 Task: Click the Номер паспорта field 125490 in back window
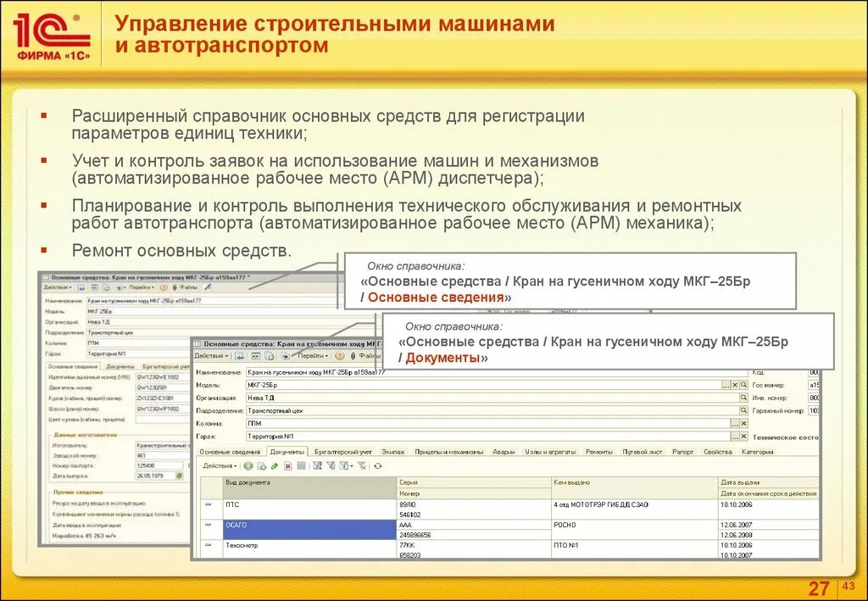tap(159, 466)
